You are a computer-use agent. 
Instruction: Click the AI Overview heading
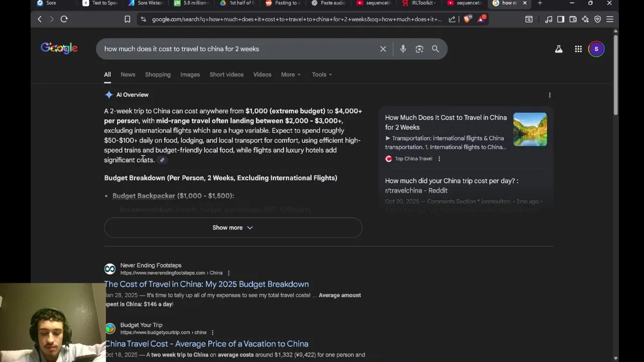pyautogui.click(x=132, y=95)
